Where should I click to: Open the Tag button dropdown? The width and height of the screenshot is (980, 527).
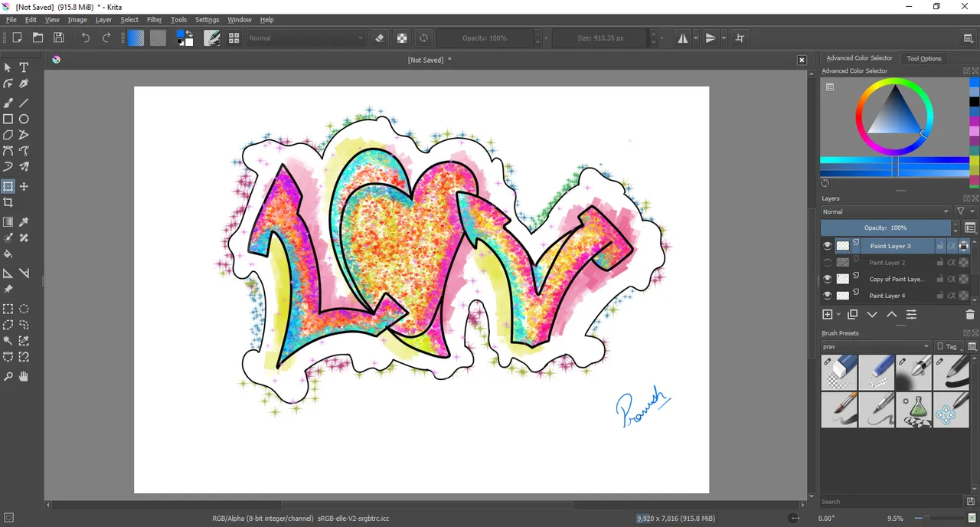pos(948,346)
